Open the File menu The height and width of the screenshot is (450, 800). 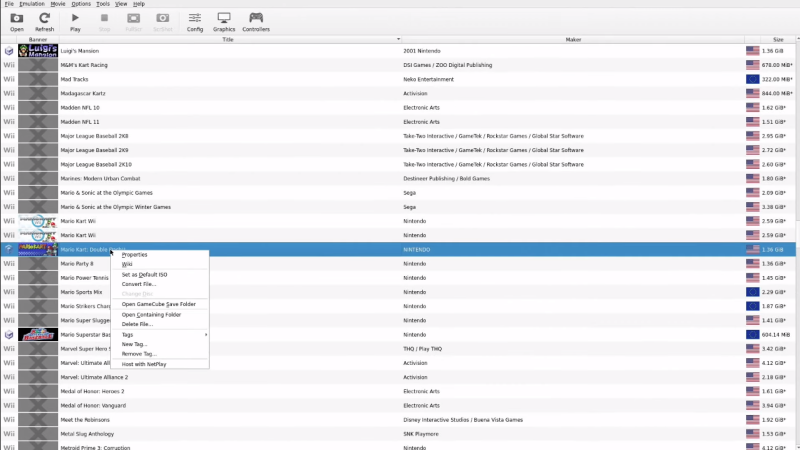click(x=9, y=4)
